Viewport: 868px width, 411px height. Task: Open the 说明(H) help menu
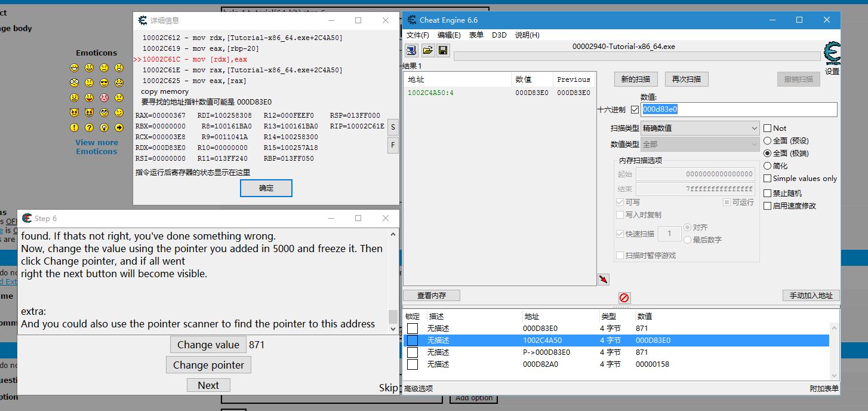pyautogui.click(x=527, y=35)
